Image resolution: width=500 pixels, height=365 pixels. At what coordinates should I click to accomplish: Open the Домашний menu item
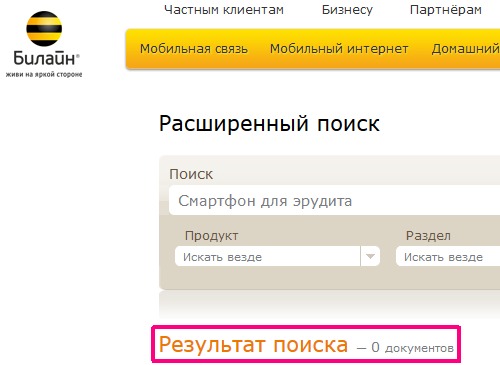click(465, 49)
